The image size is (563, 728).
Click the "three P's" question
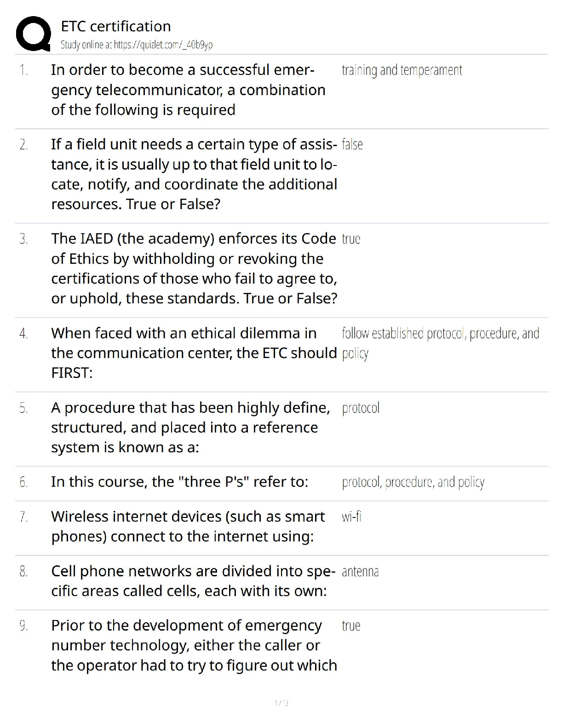click(179, 482)
